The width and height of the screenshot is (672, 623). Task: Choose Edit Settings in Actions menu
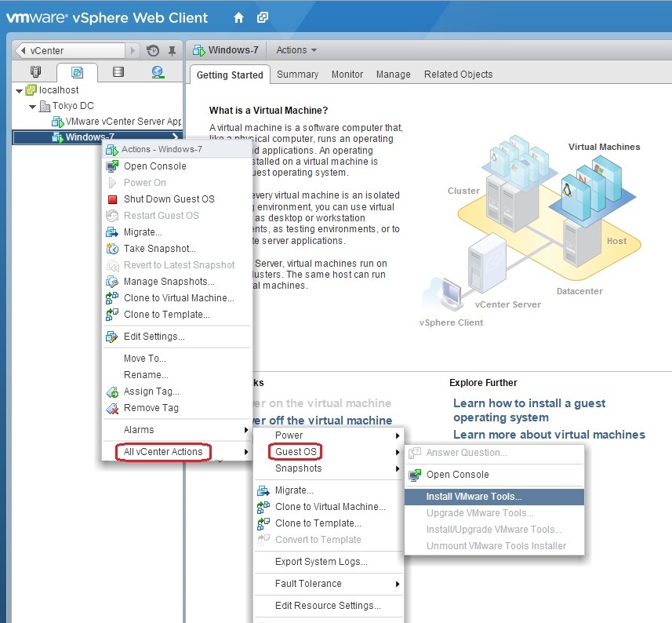click(177, 337)
